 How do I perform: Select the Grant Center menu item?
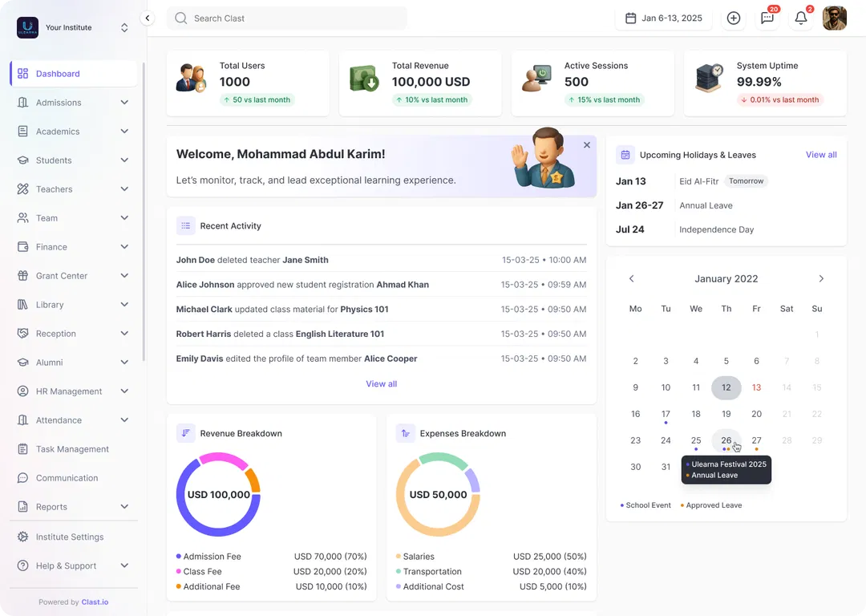(x=74, y=276)
